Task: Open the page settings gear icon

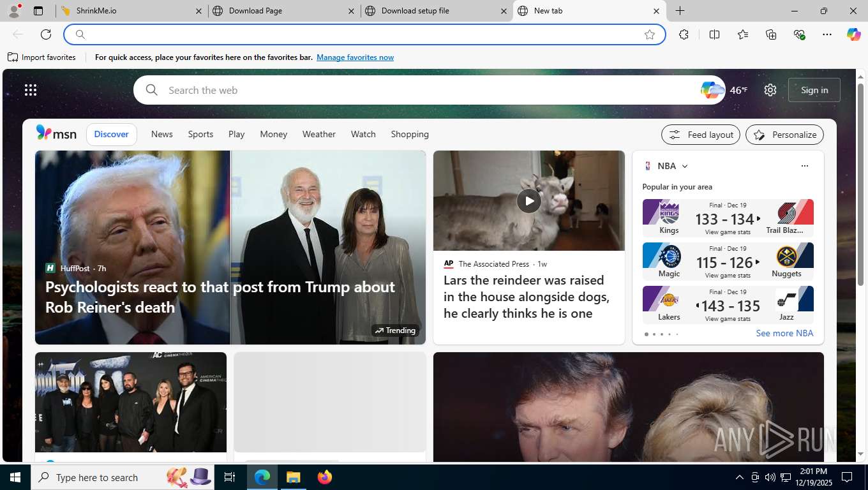Action: point(770,90)
